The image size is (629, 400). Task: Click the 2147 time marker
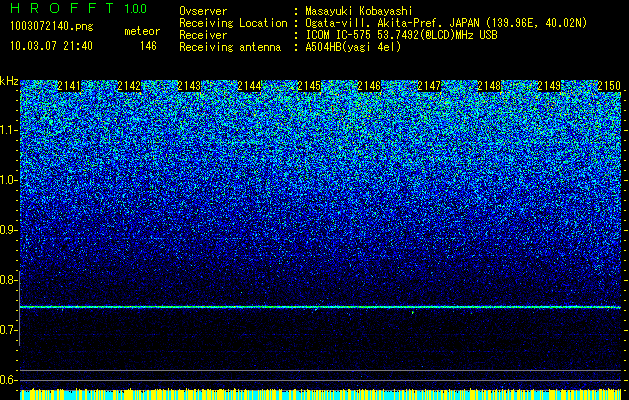(429, 86)
